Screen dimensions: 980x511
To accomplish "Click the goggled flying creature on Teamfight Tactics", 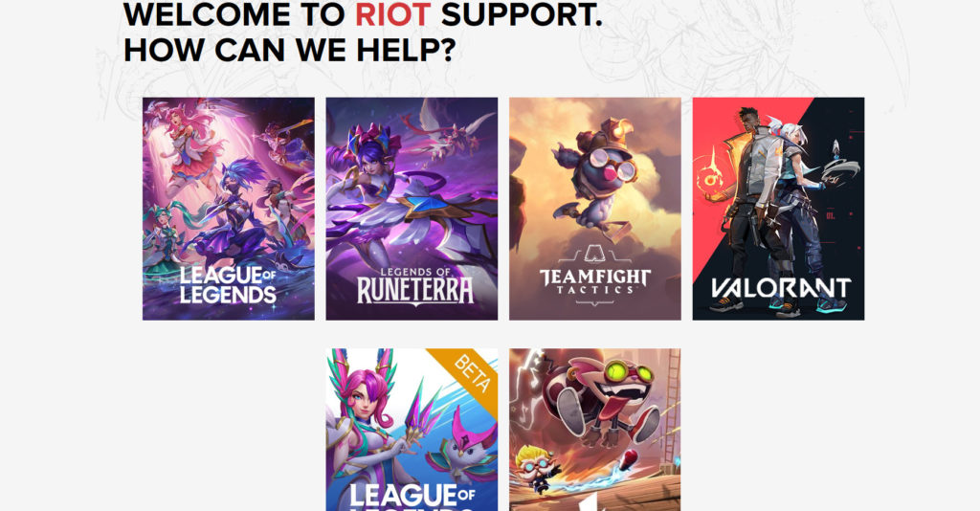I will coord(593,175).
